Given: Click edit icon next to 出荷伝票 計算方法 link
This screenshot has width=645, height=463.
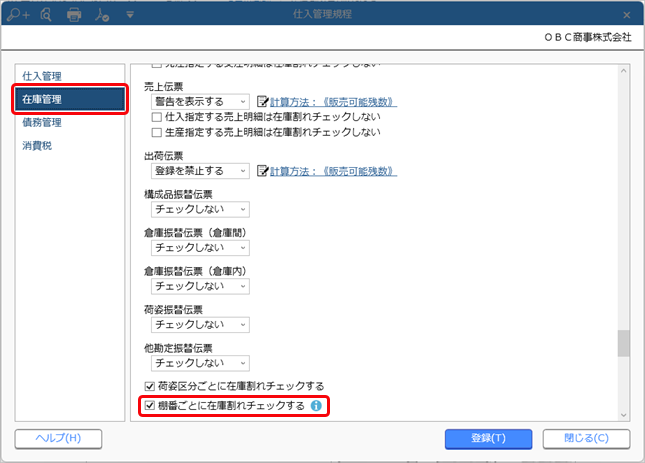Looking at the screenshot, I should (x=262, y=171).
